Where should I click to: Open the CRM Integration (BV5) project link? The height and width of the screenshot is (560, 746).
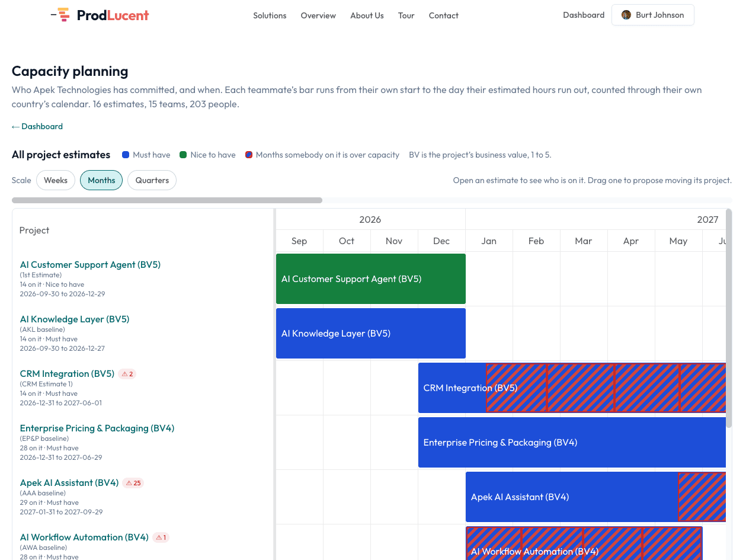(x=67, y=374)
